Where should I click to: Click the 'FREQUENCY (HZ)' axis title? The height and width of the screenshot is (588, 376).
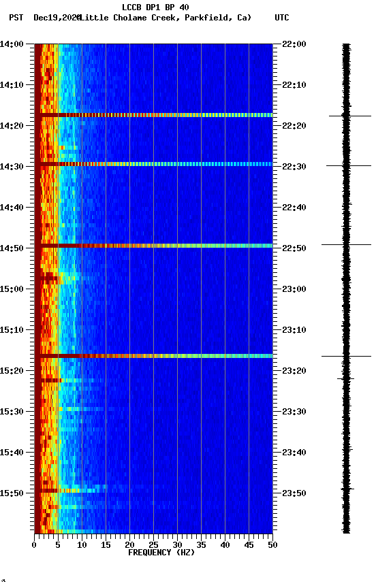[161, 553]
